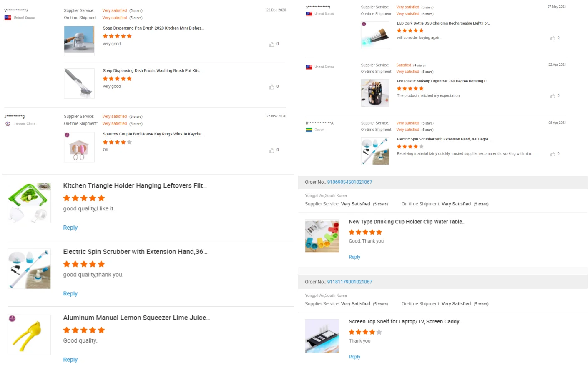This screenshot has width=588, height=370.
Task: Like the Hot Plastic Makeup Organizer review
Action: pos(553,96)
